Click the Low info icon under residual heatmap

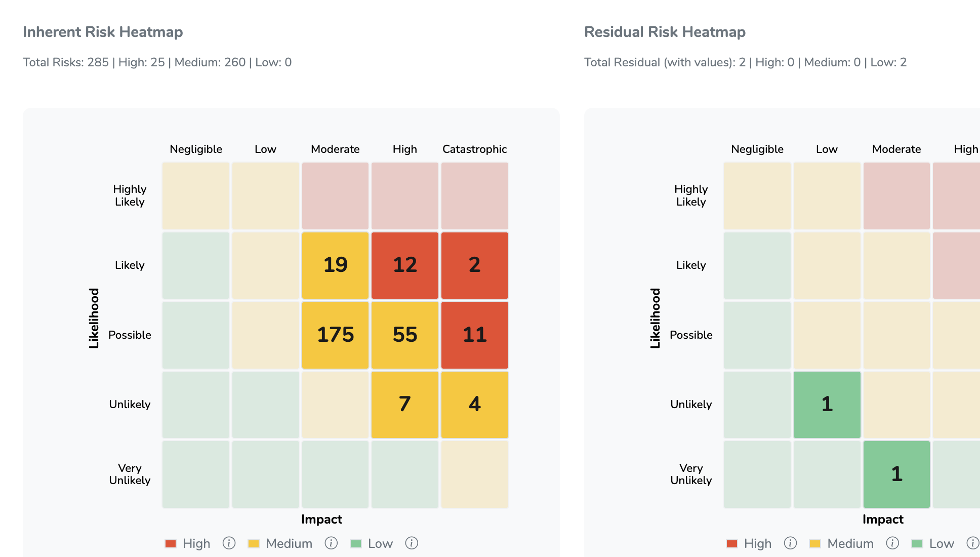tap(972, 543)
